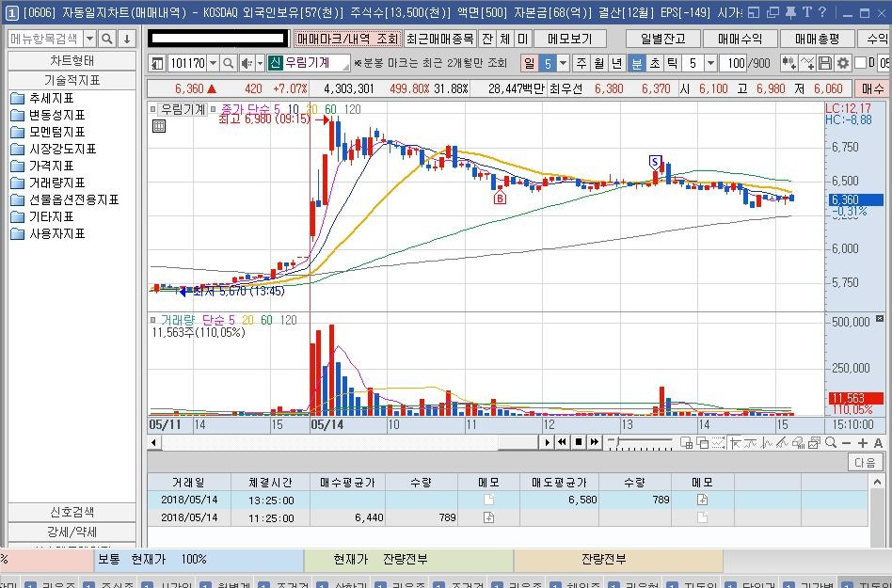Open dropdown arrow next to 일 5 value
This screenshot has height=588, width=892.
[563, 63]
